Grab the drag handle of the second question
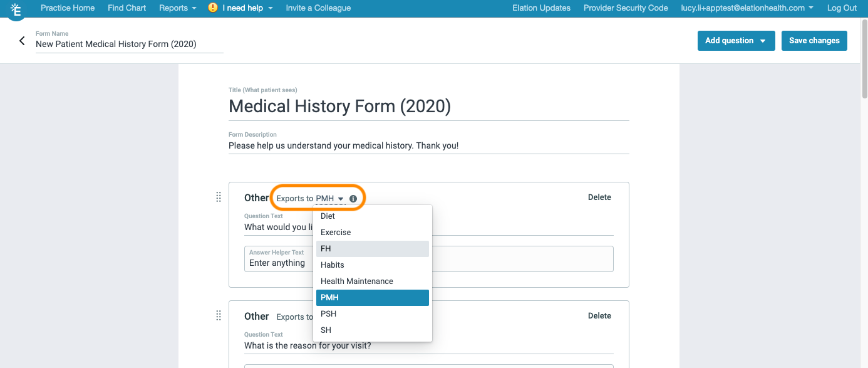The width and height of the screenshot is (868, 368). 219,315
